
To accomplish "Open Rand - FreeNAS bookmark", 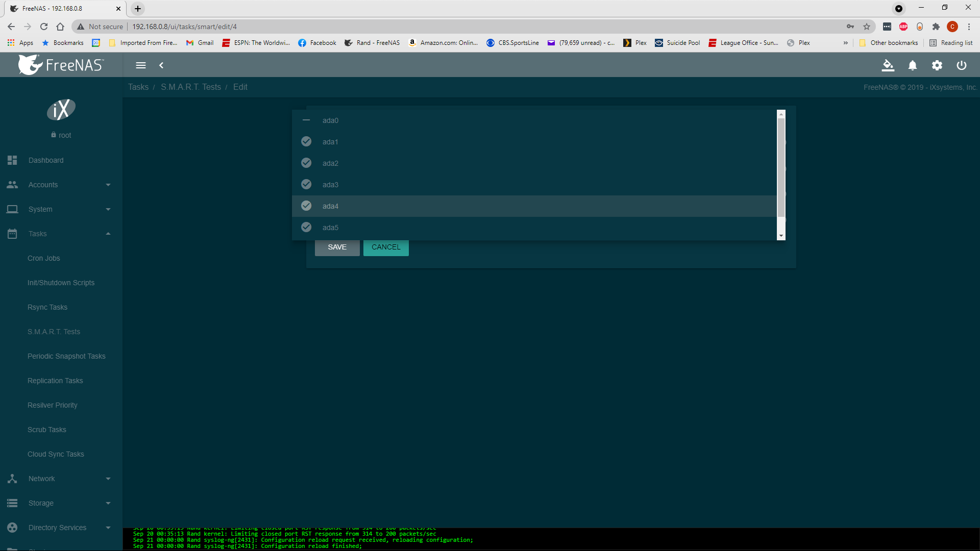I will 372,43.
